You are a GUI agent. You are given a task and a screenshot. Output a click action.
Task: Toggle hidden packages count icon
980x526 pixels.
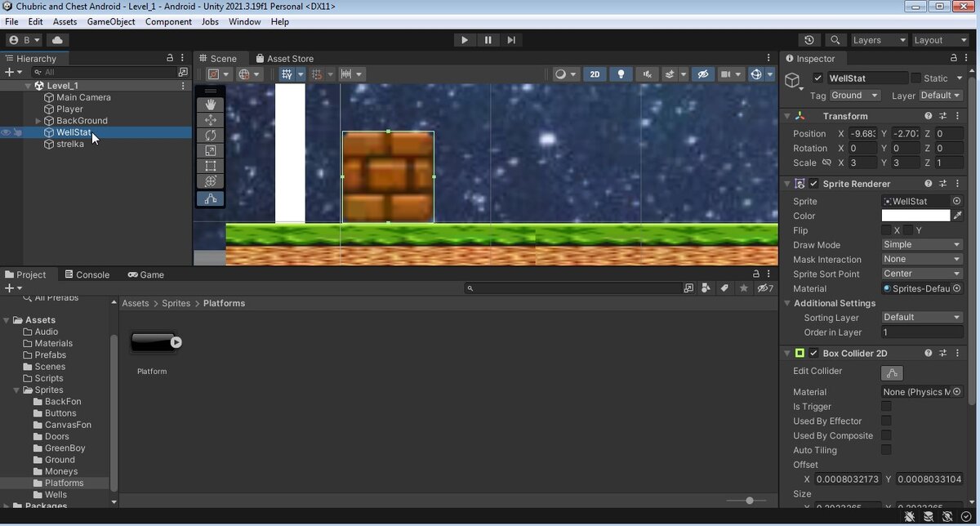pyautogui.click(x=765, y=288)
